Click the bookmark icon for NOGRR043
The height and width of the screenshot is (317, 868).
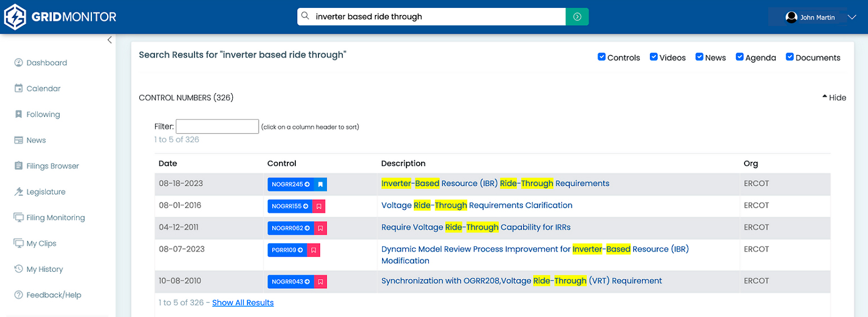coord(320,281)
